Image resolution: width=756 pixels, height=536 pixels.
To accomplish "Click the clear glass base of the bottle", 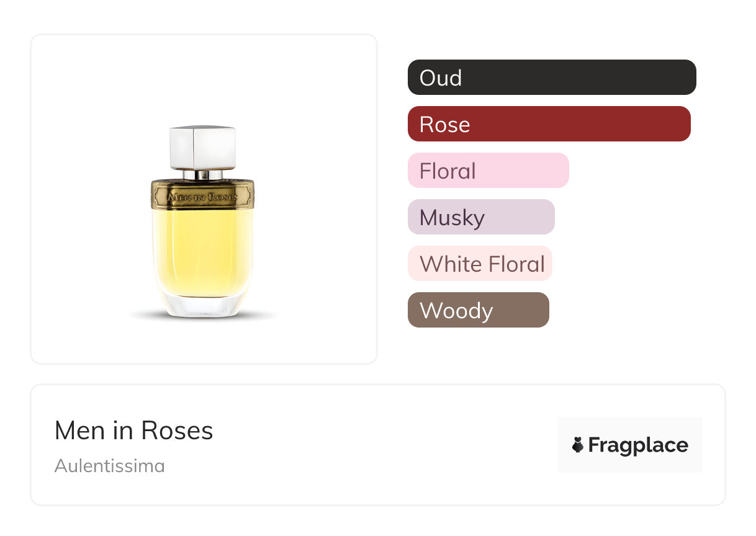I will pos(202,306).
